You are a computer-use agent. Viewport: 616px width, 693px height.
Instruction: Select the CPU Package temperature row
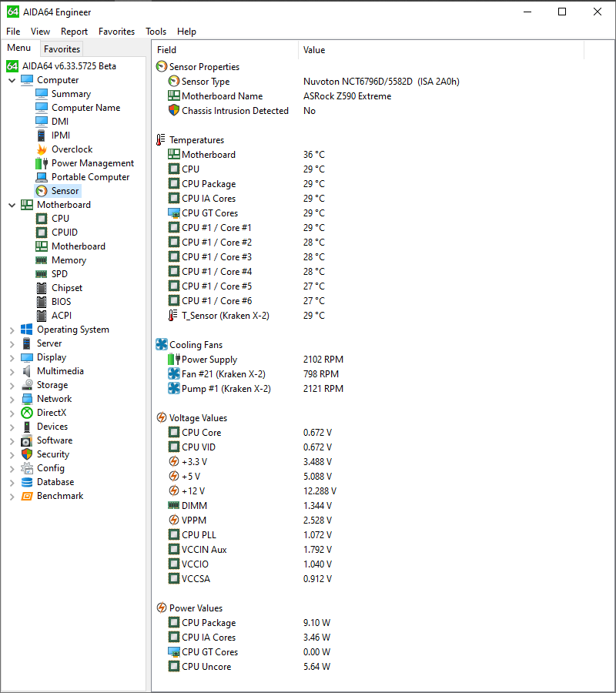[383, 184]
